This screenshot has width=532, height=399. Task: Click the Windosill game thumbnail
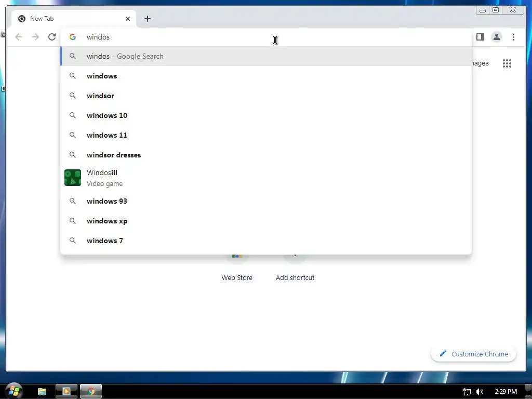[73, 178]
